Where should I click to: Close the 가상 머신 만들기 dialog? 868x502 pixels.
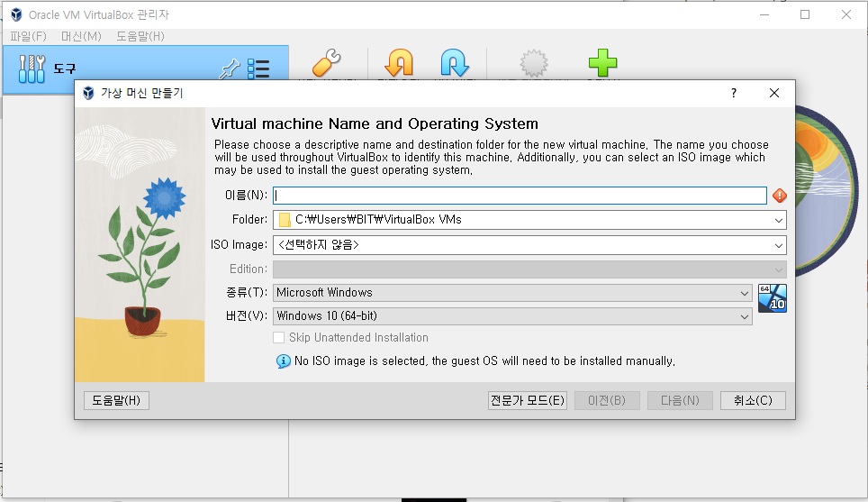(774, 93)
